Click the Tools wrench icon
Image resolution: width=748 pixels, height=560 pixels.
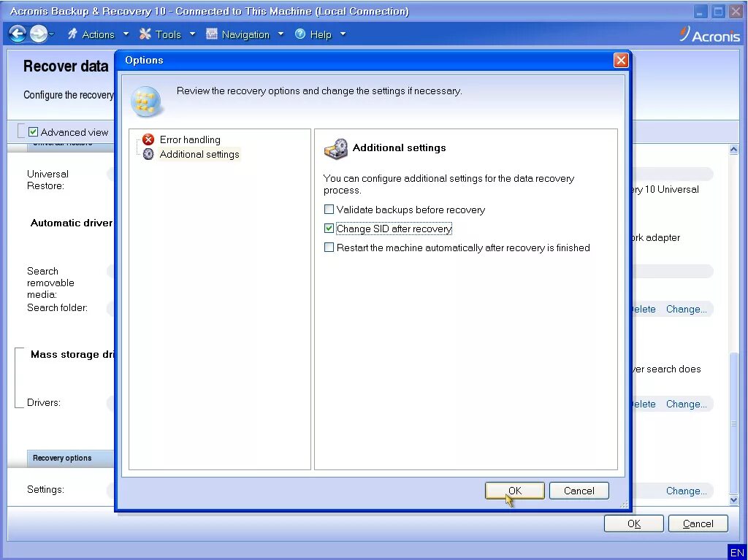(145, 34)
